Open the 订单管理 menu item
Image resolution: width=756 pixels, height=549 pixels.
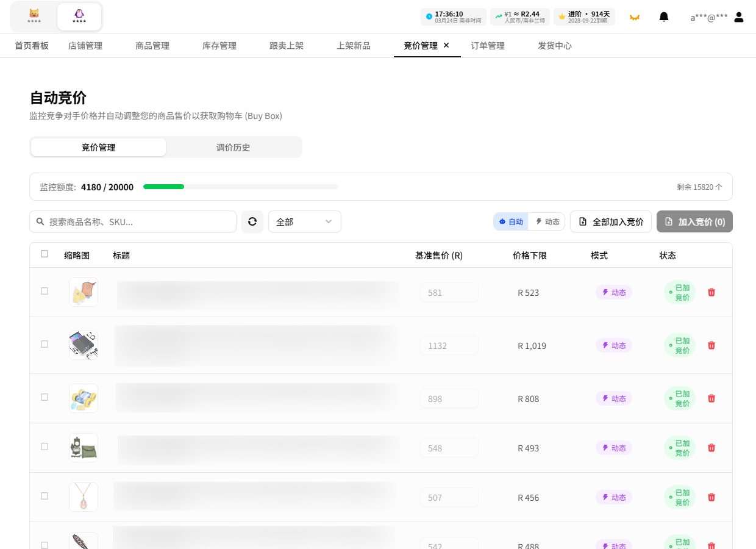(487, 45)
